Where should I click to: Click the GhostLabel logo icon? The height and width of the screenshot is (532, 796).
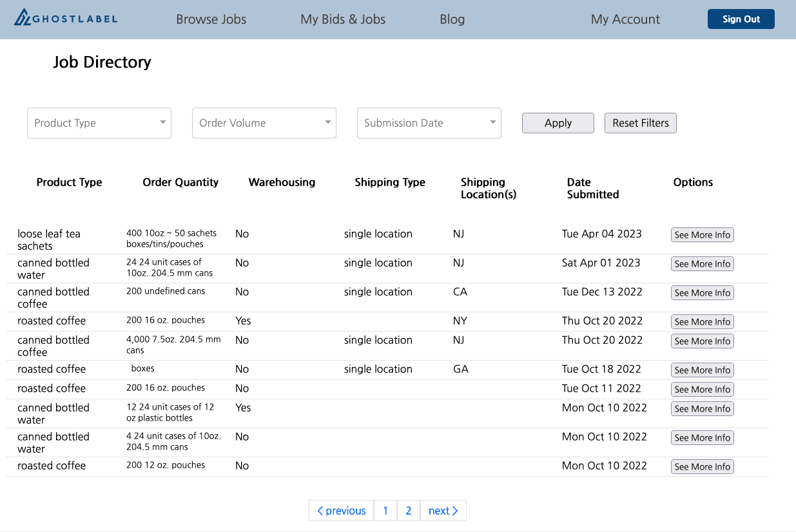(x=23, y=18)
